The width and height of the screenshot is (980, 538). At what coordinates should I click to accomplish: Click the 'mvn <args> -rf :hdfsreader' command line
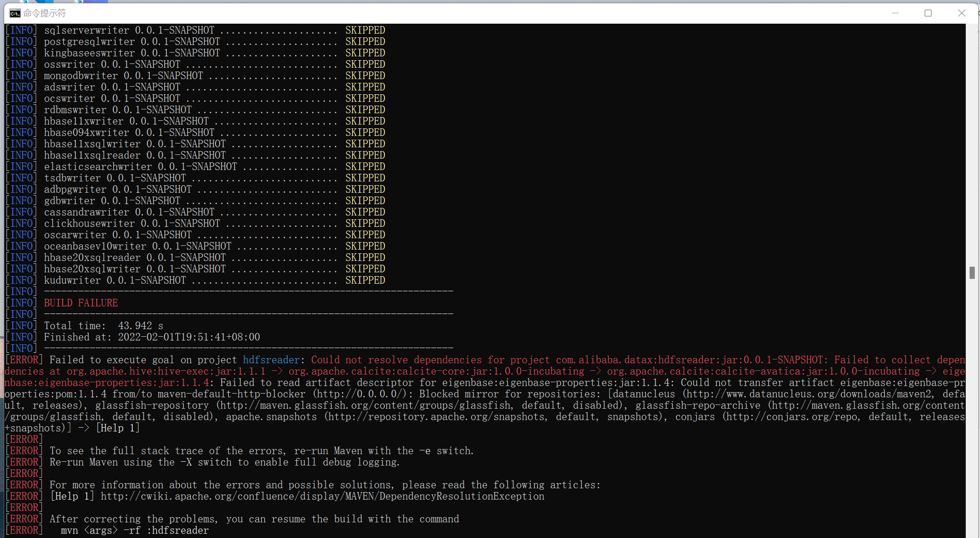[135, 530]
